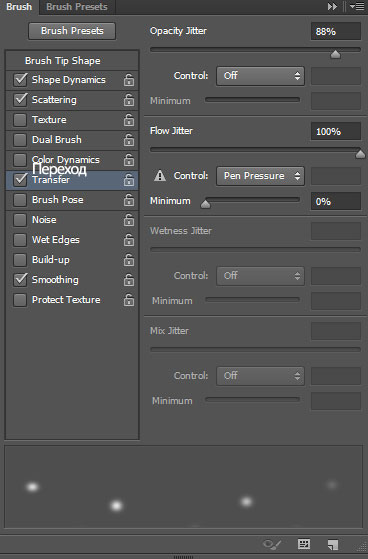Collapse panel with double-arrow icon
This screenshot has width=368, height=559.
[x=332, y=6]
